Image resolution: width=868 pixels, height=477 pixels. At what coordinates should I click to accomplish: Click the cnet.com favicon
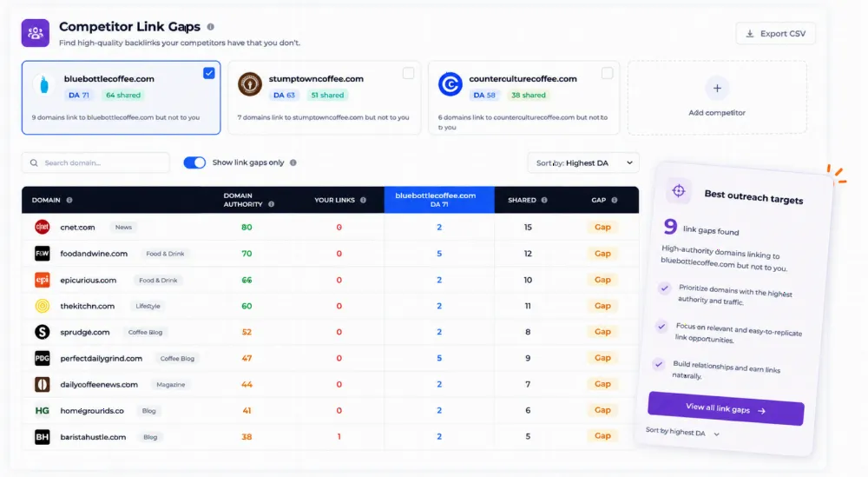click(x=42, y=227)
